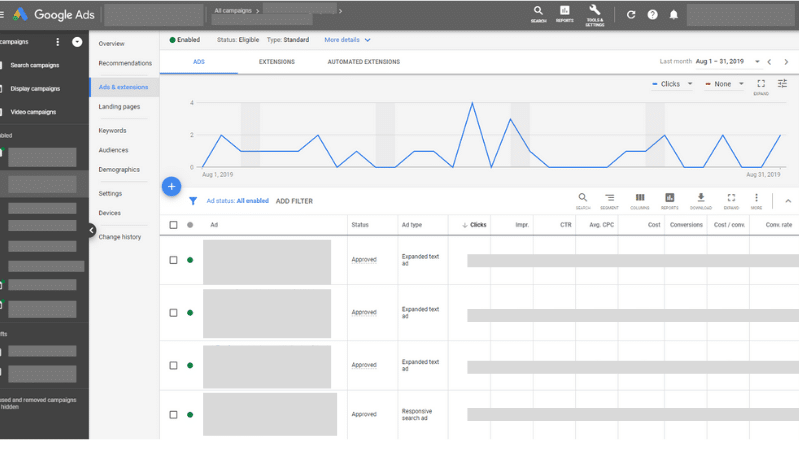
Task: Click the refresh icon
Action: click(x=631, y=15)
